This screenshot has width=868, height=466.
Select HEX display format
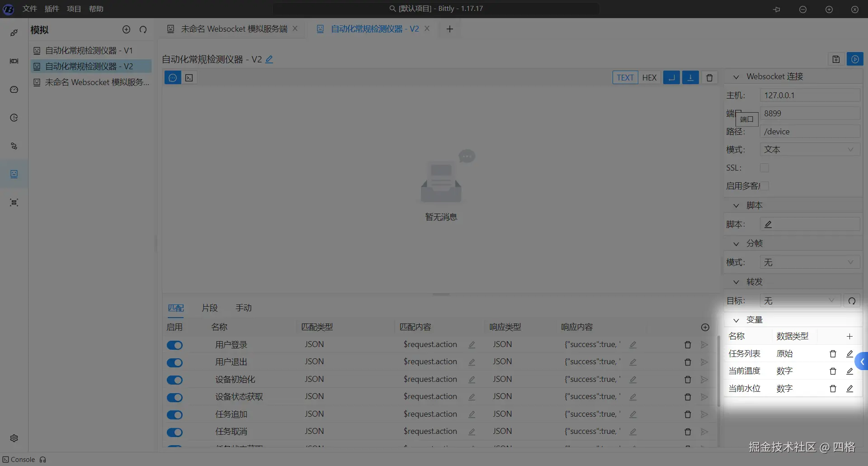[x=649, y=78]
